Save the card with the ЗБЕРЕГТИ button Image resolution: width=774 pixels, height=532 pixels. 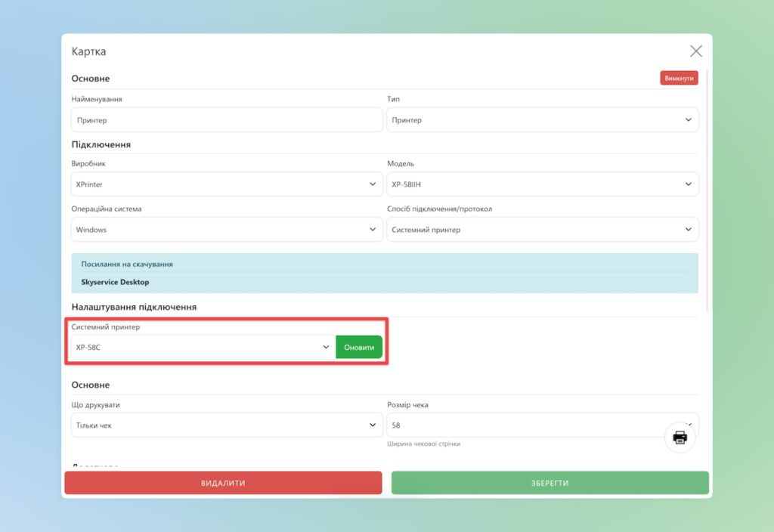tap(550, 483)
